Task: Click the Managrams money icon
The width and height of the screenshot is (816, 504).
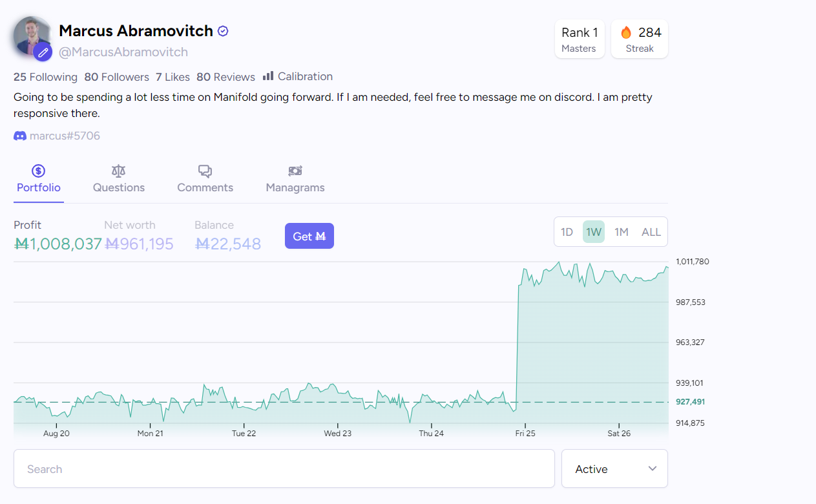Action: (x=295, y=171)
